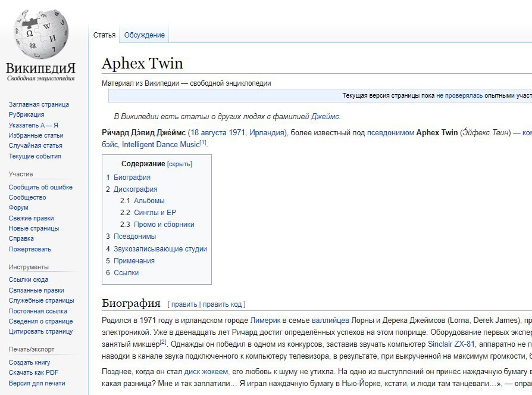532x395 pixels.
Task: Click Постоянная ссылка
Action: (x=38, y=311)
